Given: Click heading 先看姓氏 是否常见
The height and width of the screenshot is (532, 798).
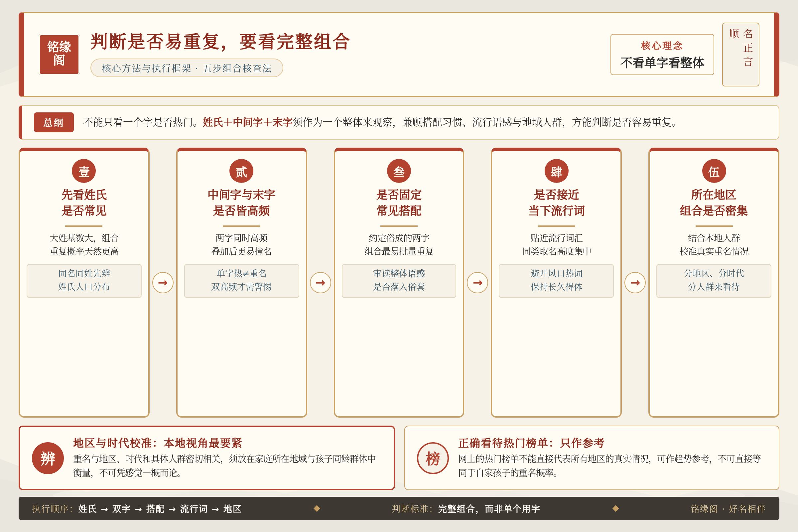Looking at the screenshot, I should pos(84,202).
